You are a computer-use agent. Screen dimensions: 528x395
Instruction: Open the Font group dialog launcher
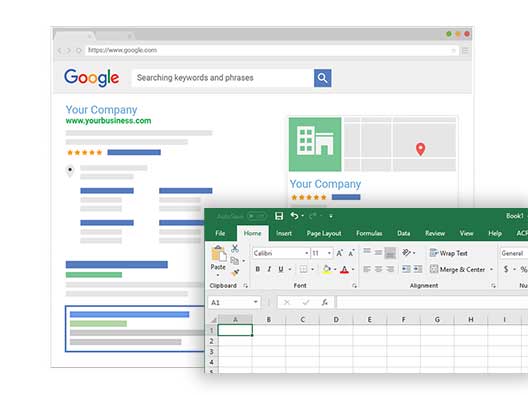tap(354, 286)
